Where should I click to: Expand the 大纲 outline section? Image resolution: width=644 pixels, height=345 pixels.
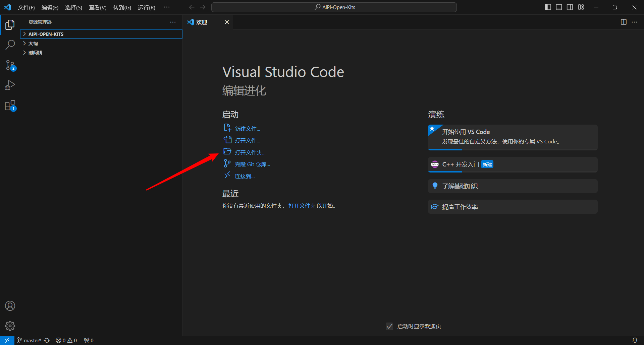101,44
